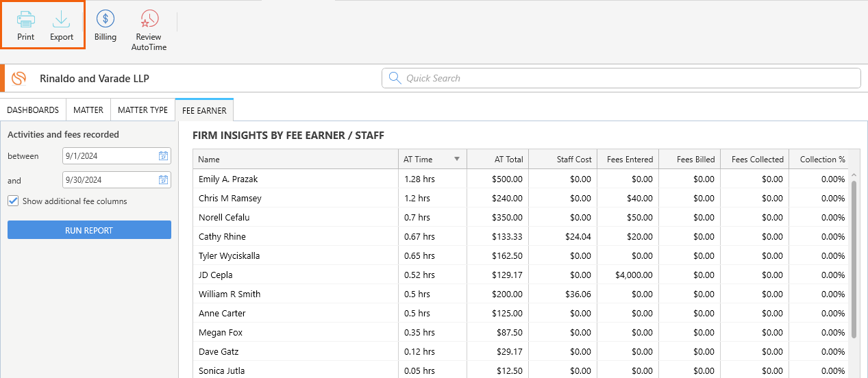Click the Print icon in toolbar
The image size is (868, 378).
point(26,18)
